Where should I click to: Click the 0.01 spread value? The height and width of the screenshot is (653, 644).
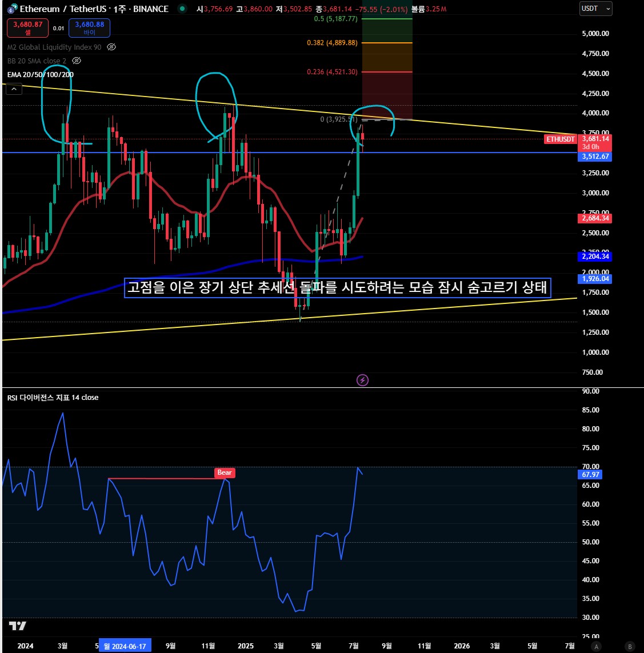58,29
